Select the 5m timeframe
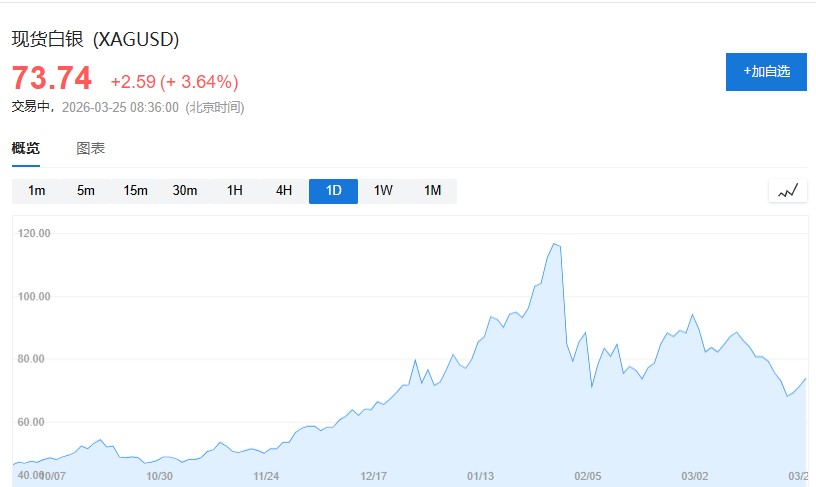The width and height of the screenshot is (816, 487). pos(86,191)
